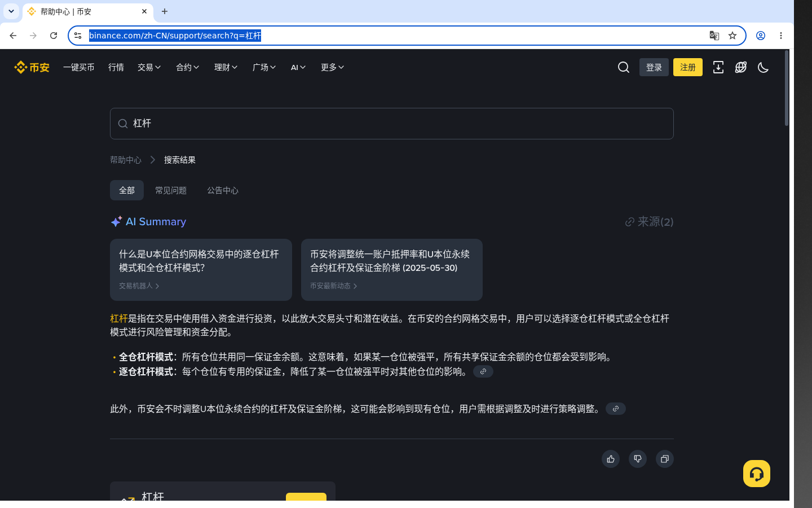The image size is (812, 508).
Task: Click the Binance logo in header
Action: click(32, 67)
